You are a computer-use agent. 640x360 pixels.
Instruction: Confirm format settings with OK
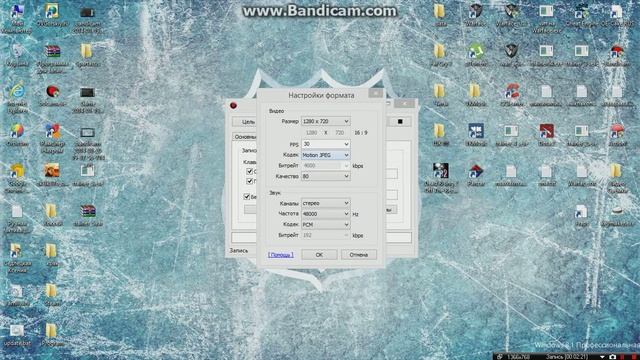[x=319, y=255]
